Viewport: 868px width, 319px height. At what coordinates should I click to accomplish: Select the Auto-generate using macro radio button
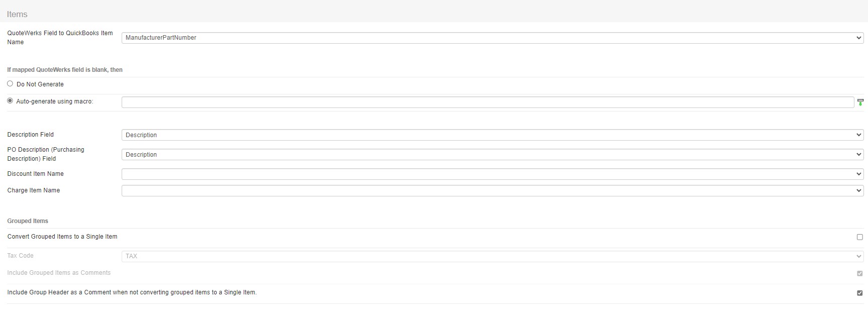pos(10,101)
